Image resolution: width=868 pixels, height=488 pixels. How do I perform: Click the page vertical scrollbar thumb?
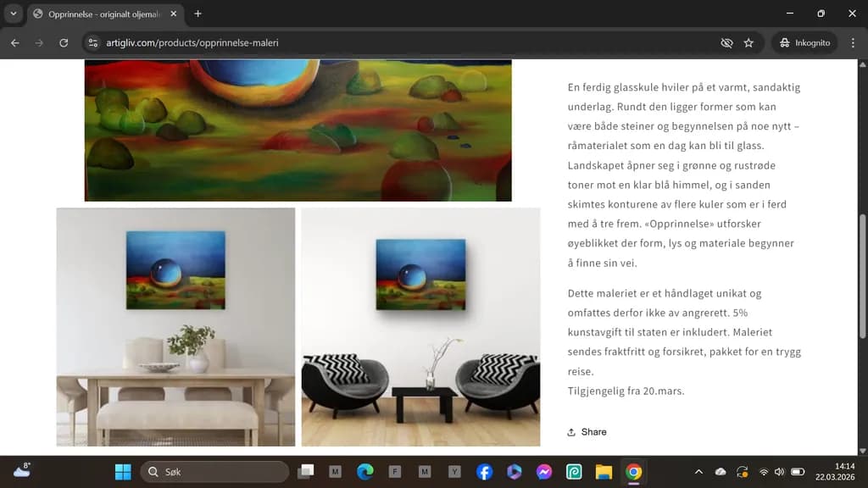pos(862,275)
